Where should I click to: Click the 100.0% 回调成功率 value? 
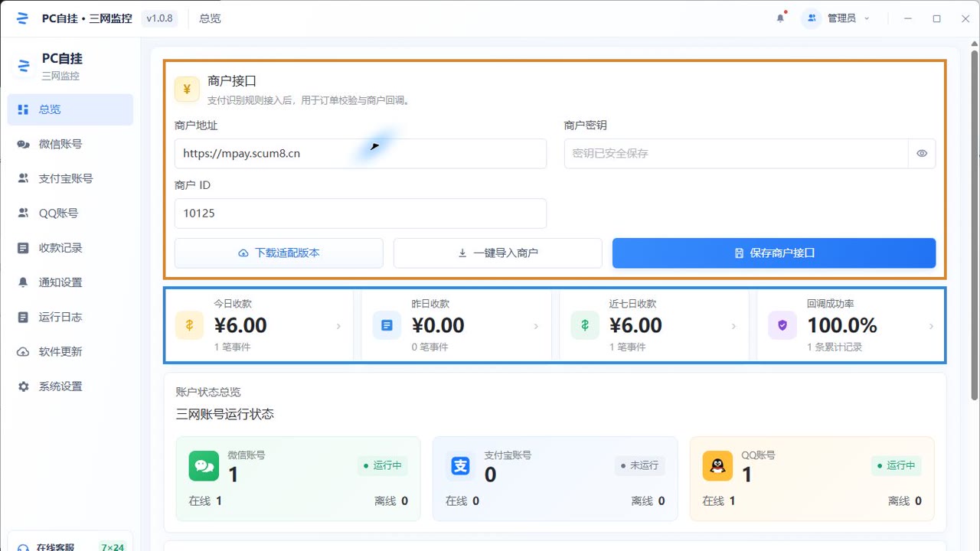point(842,325)
